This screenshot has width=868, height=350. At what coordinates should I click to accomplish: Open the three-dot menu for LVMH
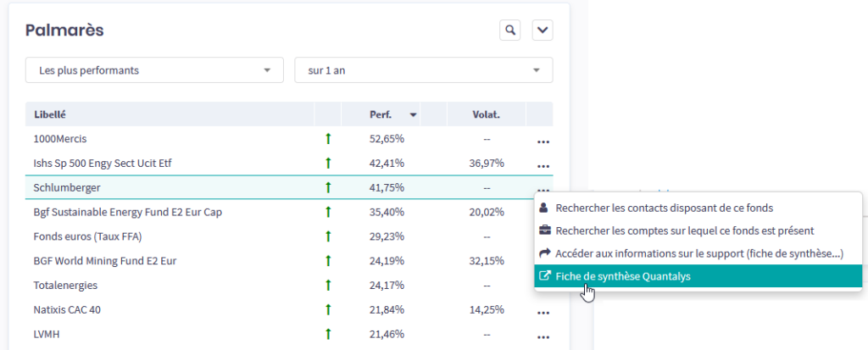(x=543, y=336)
